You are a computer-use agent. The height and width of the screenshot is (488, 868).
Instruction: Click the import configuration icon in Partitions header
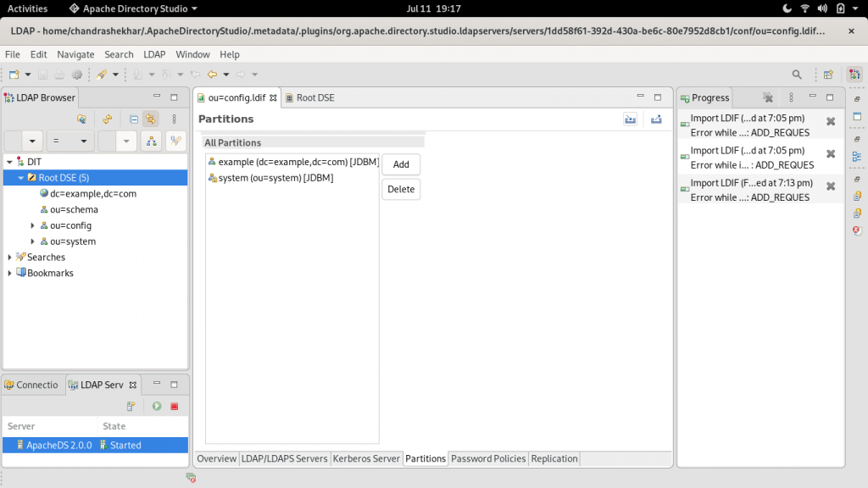630,119
